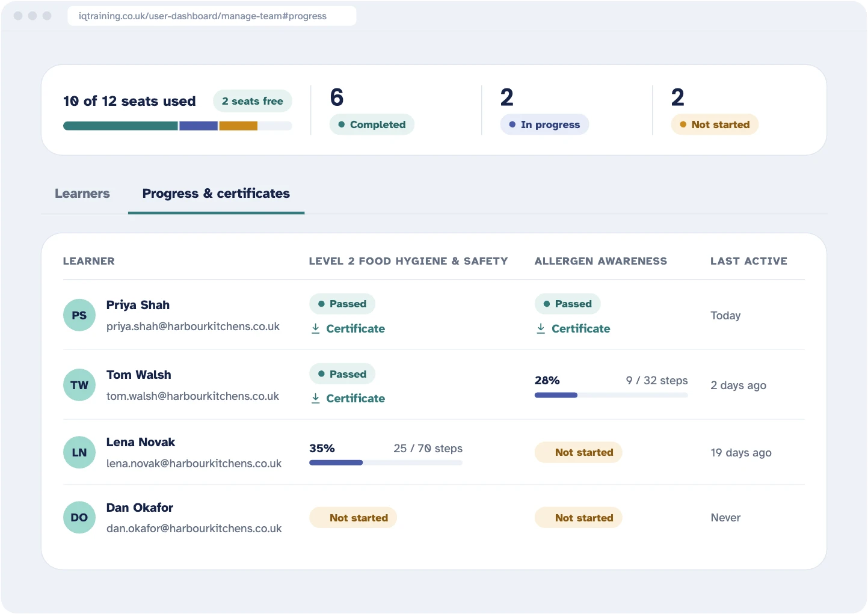Click the 2 seats free badge

[x=253, y=101]
